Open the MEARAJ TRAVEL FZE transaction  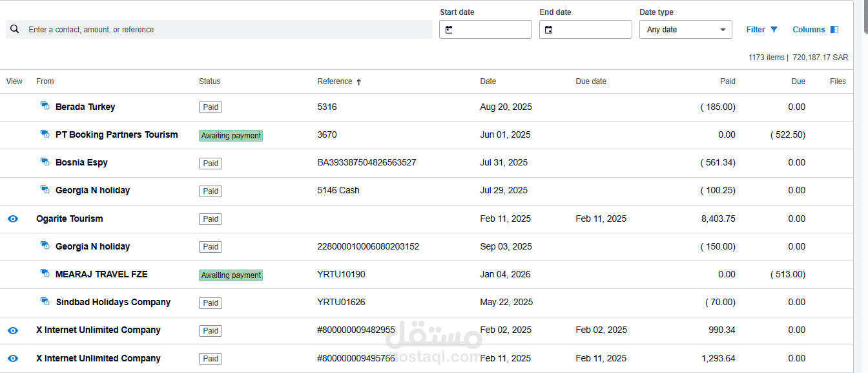pos(101,274)
